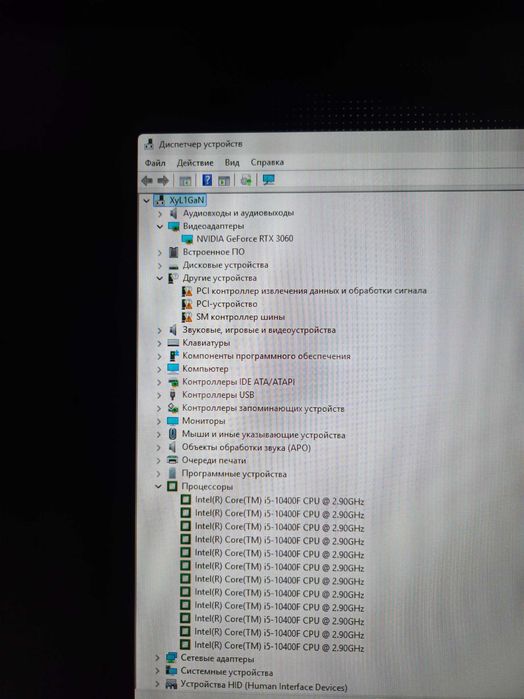The image size is (524, 699).
Task: Click the scan for hardware changes monitor icon
Action: coord(268,180)
